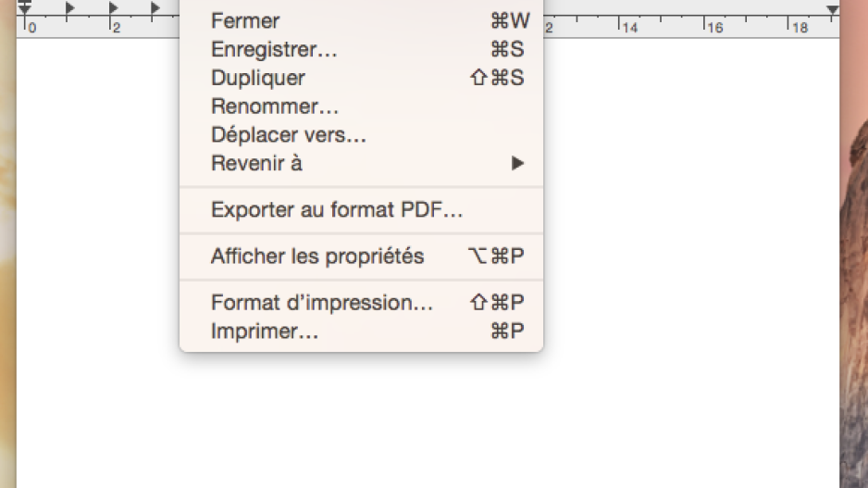Click the tab stop at the 3 cm mark

155,7
